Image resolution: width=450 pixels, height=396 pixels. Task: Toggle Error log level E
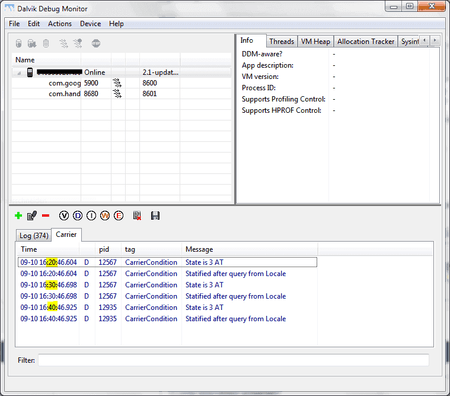click(x=118, y=216)
